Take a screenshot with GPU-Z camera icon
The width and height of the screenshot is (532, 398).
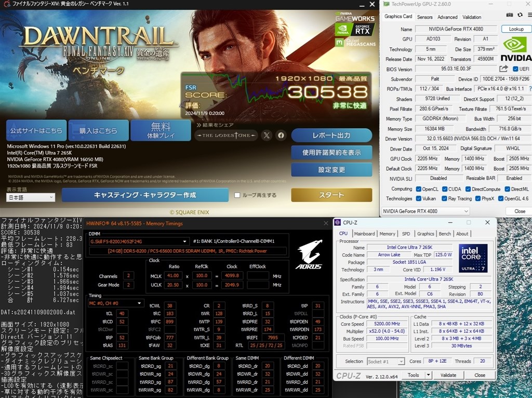click(x=509, y=15)
